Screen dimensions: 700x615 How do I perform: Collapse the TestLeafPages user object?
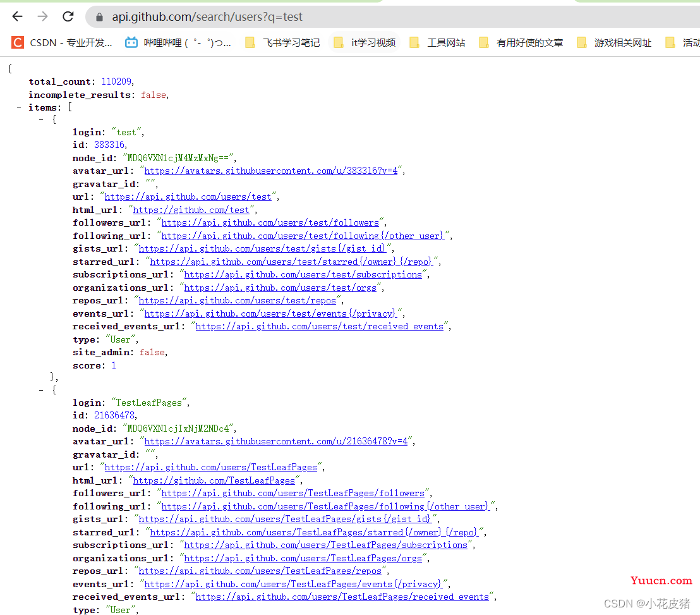[41, 391]
